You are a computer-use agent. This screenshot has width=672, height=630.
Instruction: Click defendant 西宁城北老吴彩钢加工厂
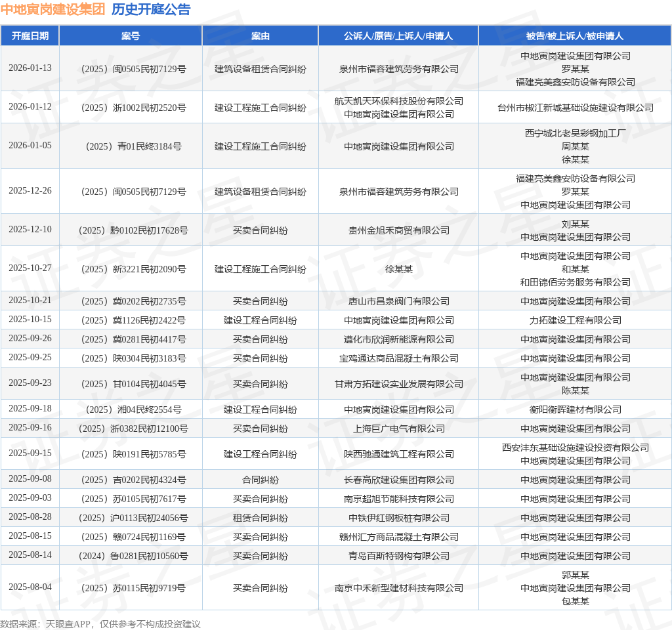click(575, 133)
